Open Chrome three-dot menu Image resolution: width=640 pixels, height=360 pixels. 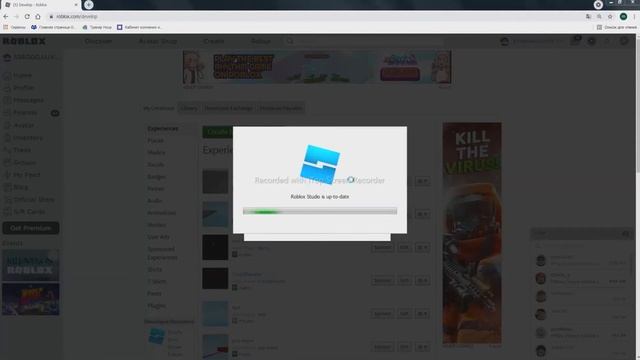(x=635, y=16)
